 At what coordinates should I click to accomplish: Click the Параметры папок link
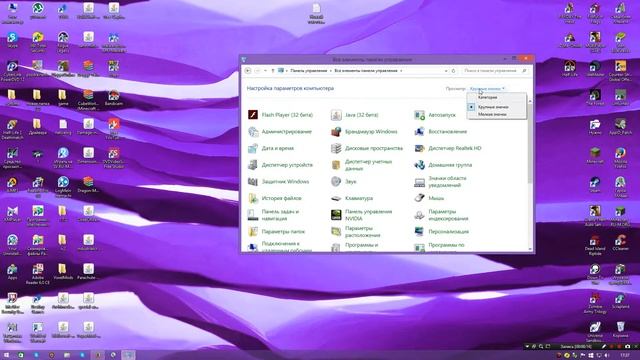283,231
